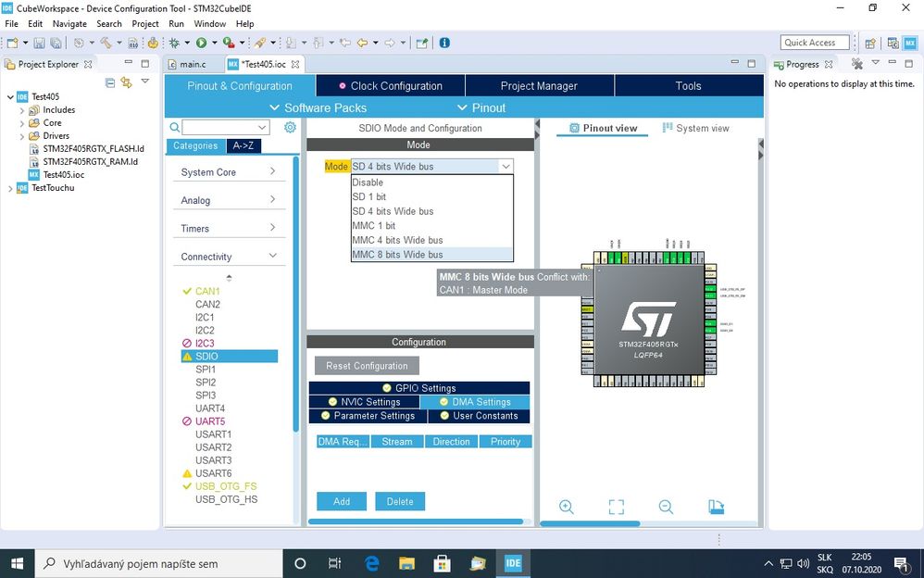Open Microsoft Edge from the taskbar

(372, 563)
